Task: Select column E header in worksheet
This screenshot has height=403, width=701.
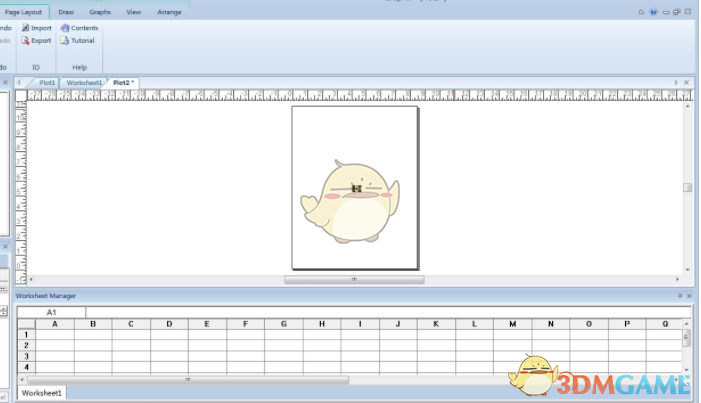Action: pyautogui.click(x=207, y=324)
